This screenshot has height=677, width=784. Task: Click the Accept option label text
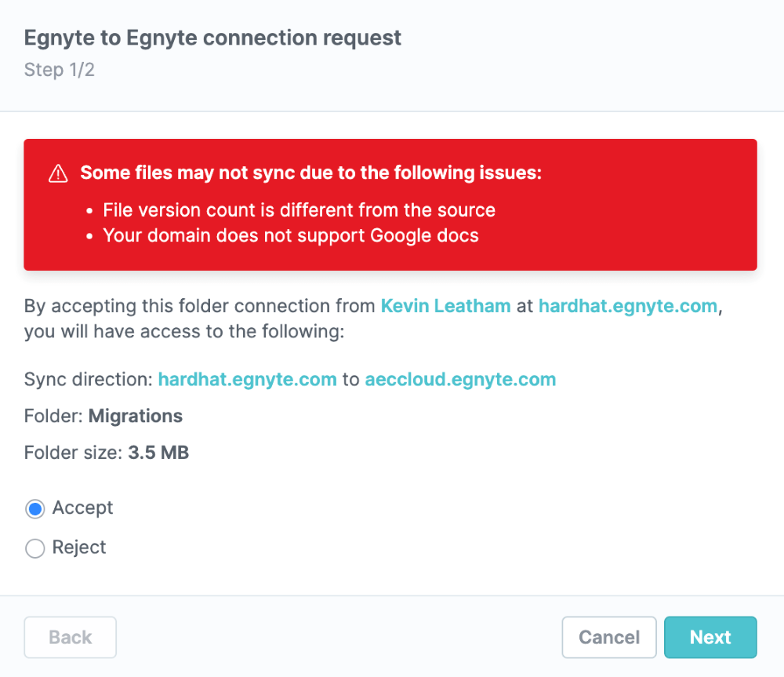(x=82, y=508)
